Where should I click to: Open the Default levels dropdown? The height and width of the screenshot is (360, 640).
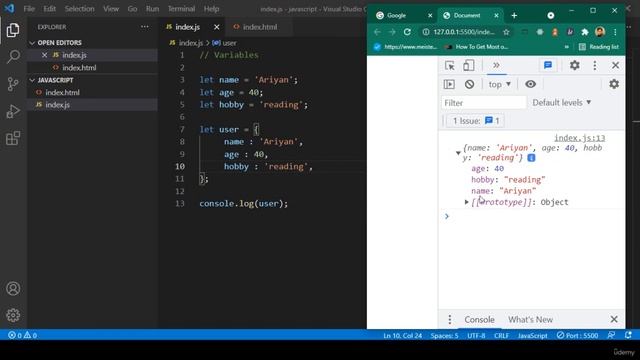(x=562, y=102)
